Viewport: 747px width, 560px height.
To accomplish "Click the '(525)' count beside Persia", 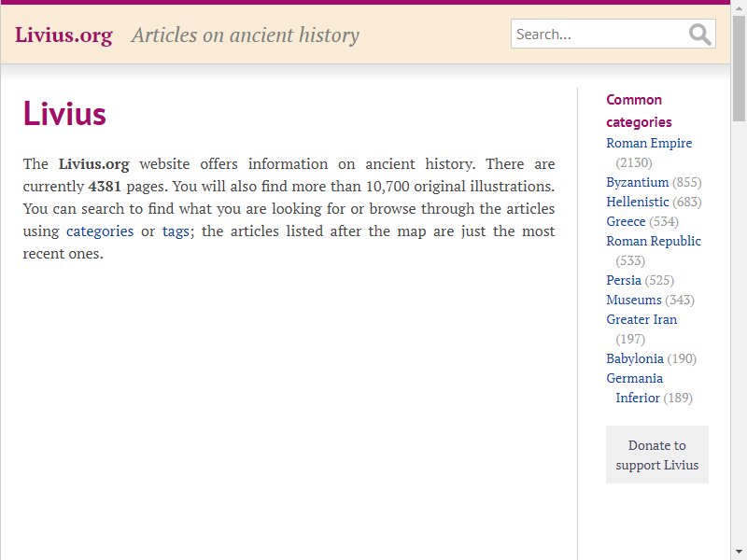I will [x=659, y=280].
